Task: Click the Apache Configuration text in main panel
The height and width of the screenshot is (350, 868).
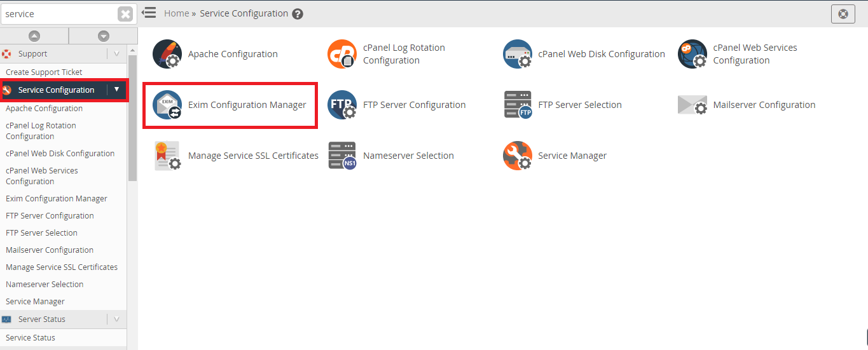Action: pos(233,54)
